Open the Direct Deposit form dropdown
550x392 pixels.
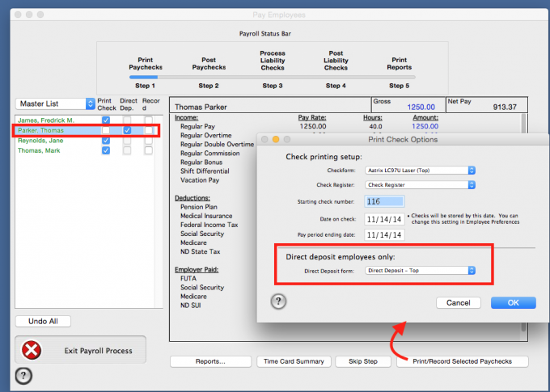[x=421, y=270]
